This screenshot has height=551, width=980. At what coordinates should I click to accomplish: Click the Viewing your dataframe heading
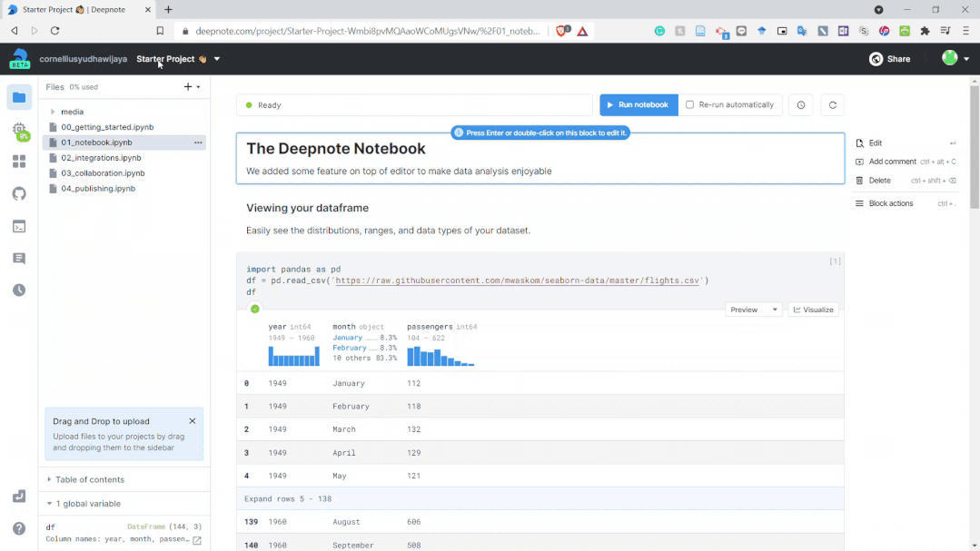[308, 208]
